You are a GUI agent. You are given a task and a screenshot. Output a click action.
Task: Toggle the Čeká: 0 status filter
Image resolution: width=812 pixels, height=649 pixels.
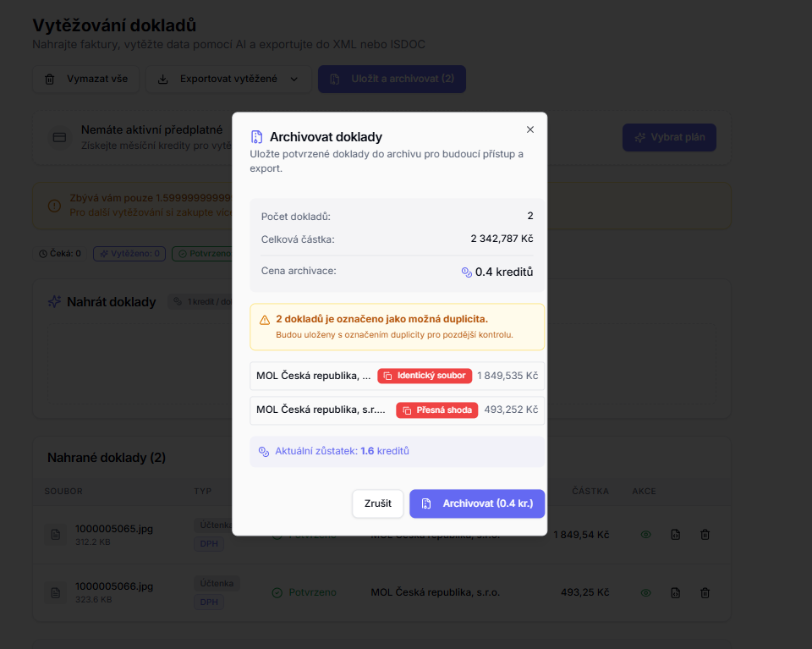[60, 253]
